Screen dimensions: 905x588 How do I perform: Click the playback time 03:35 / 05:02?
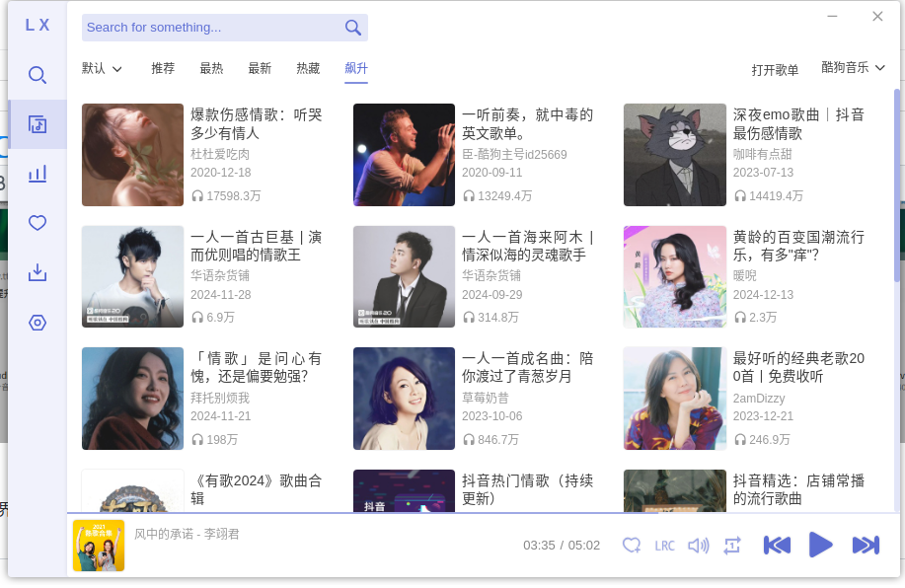click(562, 546)
